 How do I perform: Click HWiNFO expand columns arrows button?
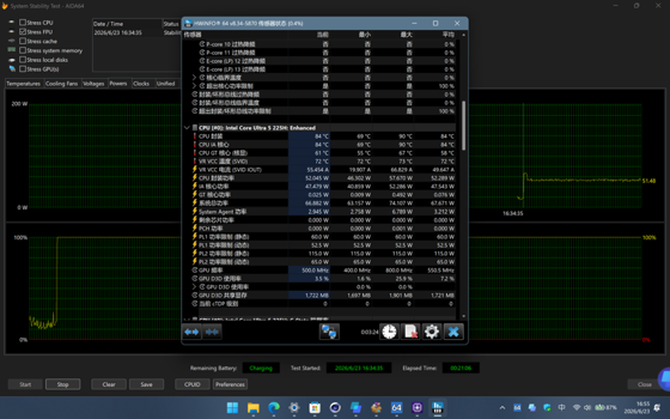[192, 332]
